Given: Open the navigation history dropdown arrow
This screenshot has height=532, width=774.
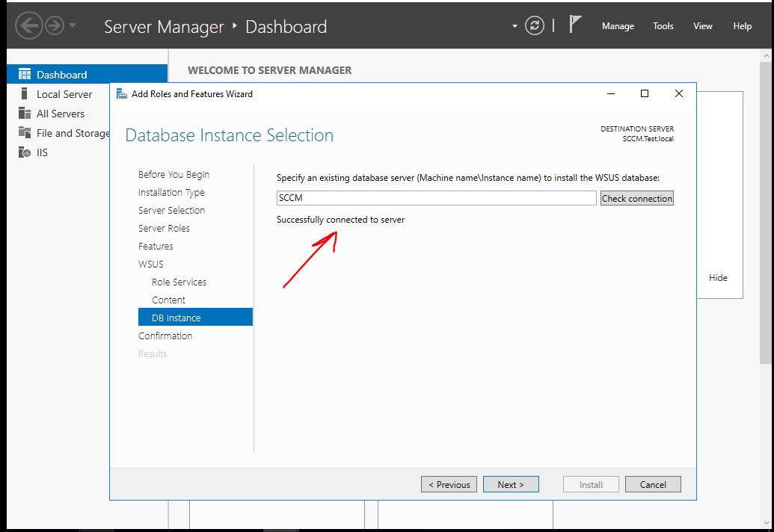Looking at the screenshot, I should pyautogui.click(x=73, y=25).
